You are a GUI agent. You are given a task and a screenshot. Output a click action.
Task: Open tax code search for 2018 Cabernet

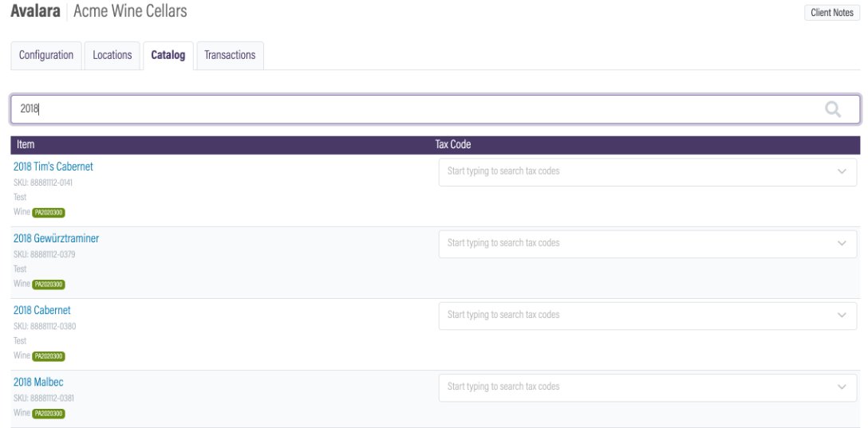[648, 316]
